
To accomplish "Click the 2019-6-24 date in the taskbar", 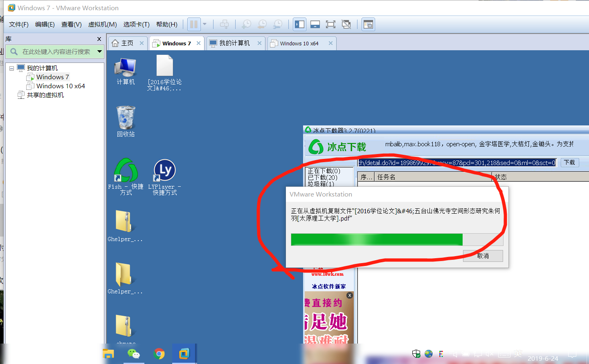I will (543, 359).
